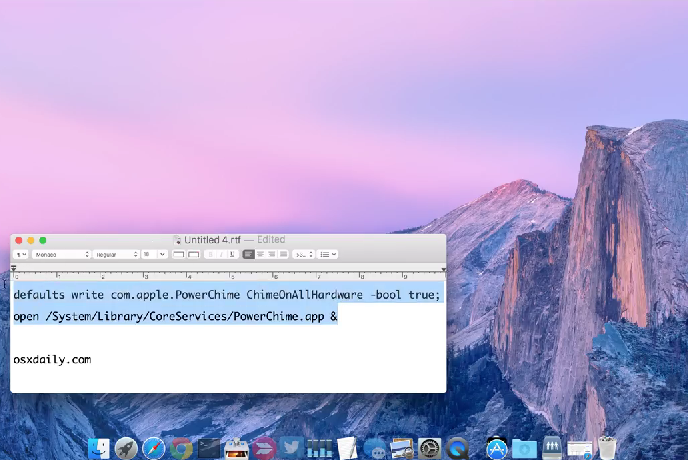Screen dimensions: 688x460
Task: Toggle underline text formatting
Action: [232, 255]
